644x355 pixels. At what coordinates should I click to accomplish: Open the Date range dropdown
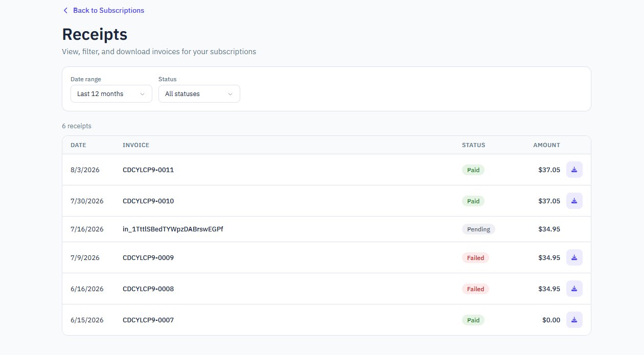111,94
